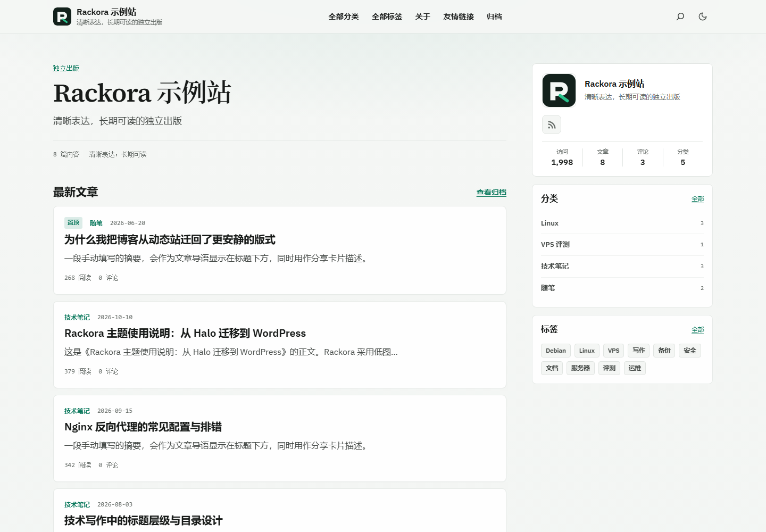The image size is (766, 532).
Task: Open the 全部标签 menu item
Action: coord(387,16)
